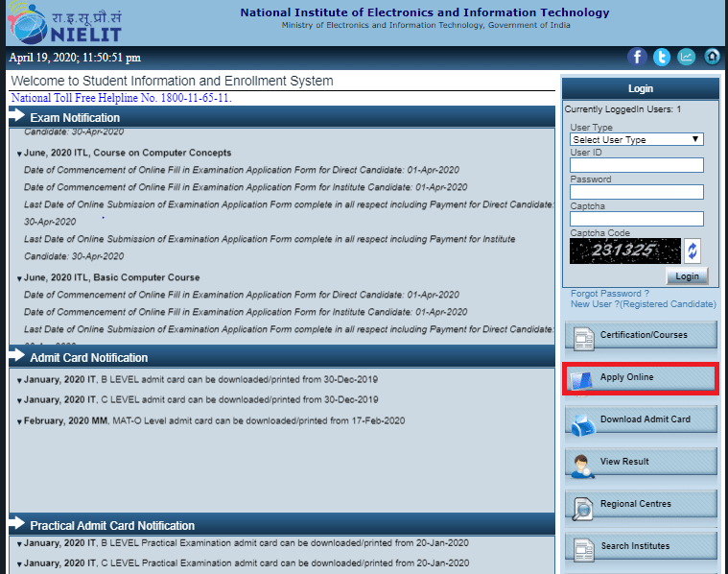Expand February 2020 MM MAT-O Level item
This screenshot has width=728, height=574.
coord(19,422)
